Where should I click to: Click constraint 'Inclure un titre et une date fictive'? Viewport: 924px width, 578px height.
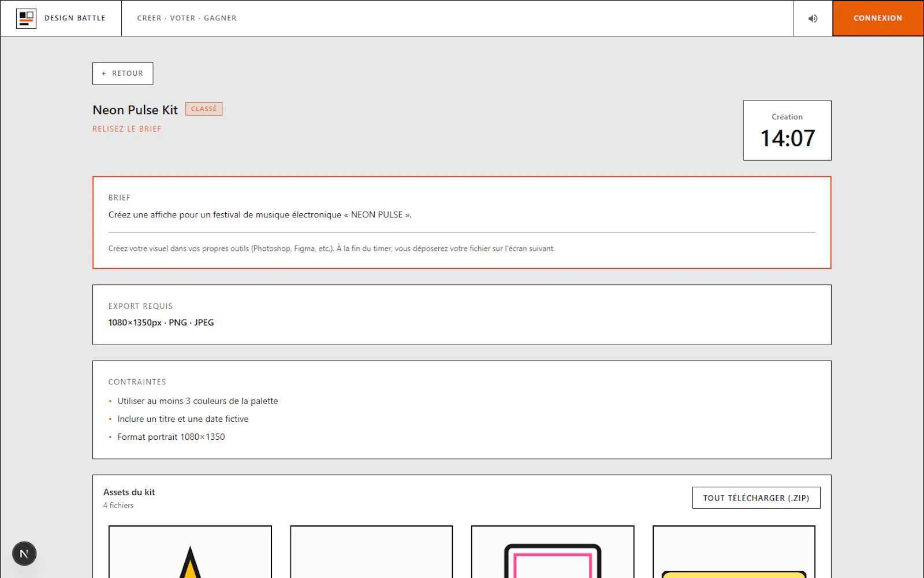coord(183,419)
